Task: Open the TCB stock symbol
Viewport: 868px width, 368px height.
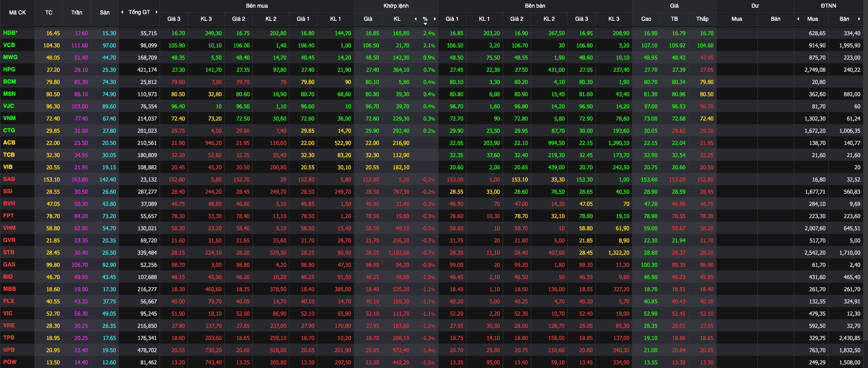Action: [x=9, y=155]
